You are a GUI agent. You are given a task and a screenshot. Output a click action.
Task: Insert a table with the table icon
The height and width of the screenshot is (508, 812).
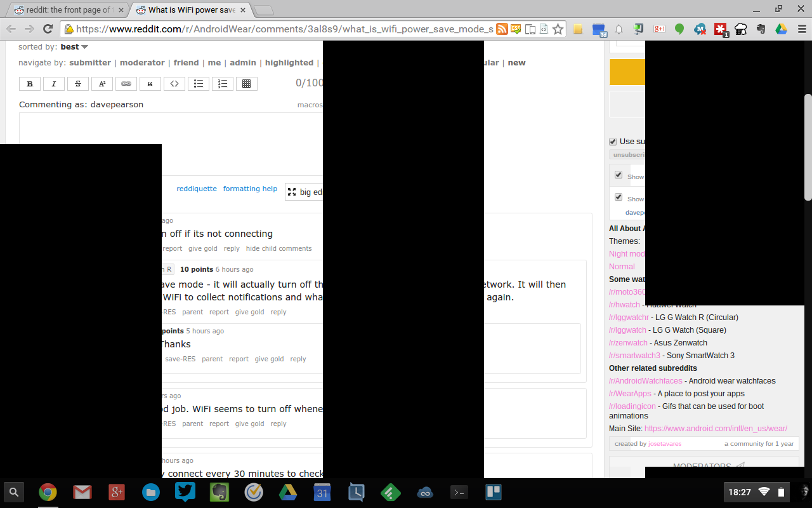tap(247, 83)
